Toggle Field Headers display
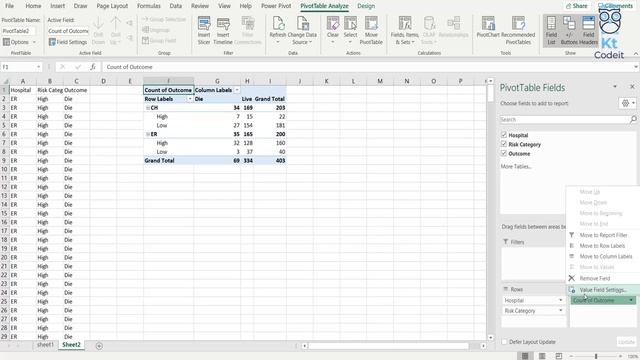This screenshot has height=360, width=640. (x=588, y=31)
